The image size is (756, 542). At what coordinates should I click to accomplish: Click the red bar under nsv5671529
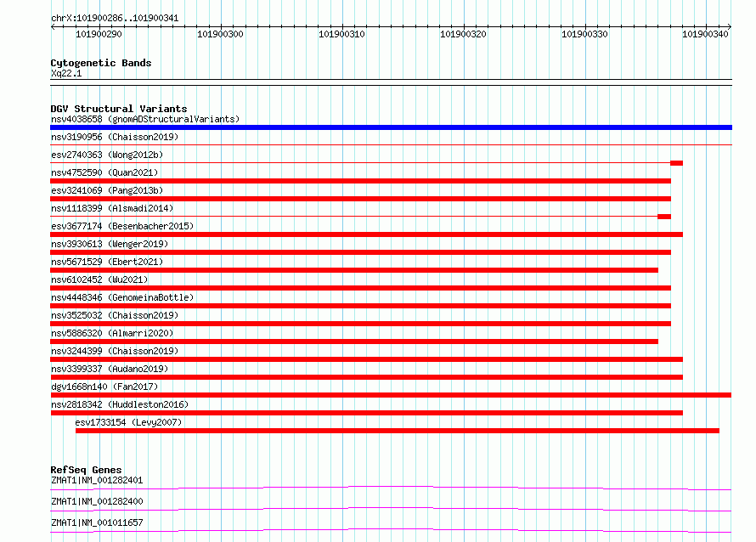pyautogui.click(x=354, y=270)
